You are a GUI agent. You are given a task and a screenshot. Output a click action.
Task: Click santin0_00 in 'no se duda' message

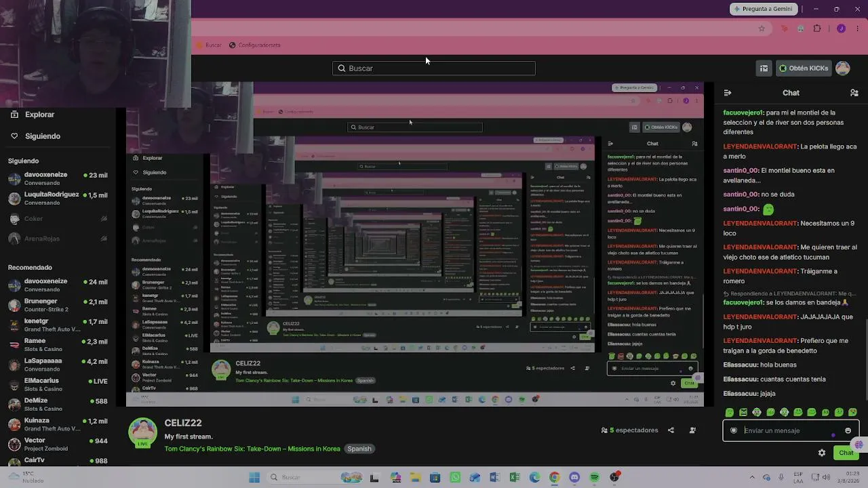pos(741,195)
